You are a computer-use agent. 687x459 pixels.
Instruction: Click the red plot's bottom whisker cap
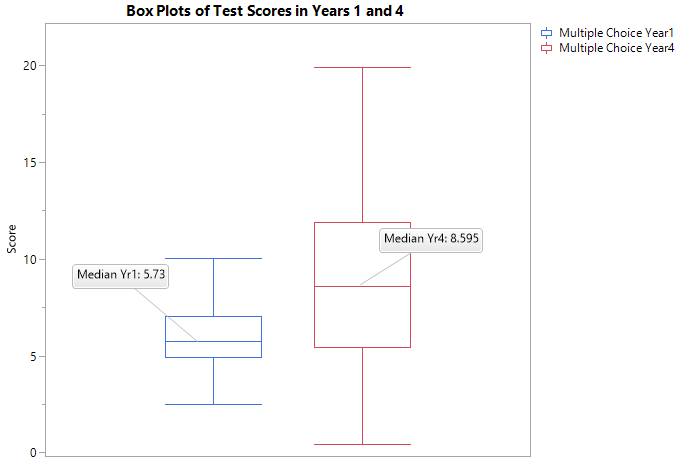362,444
